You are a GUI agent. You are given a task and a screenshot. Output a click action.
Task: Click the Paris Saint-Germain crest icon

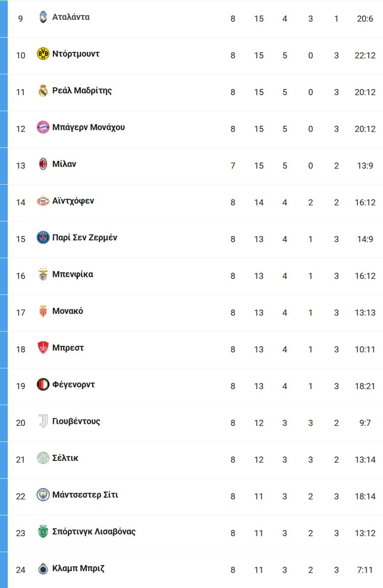click(x=43, y=237)
